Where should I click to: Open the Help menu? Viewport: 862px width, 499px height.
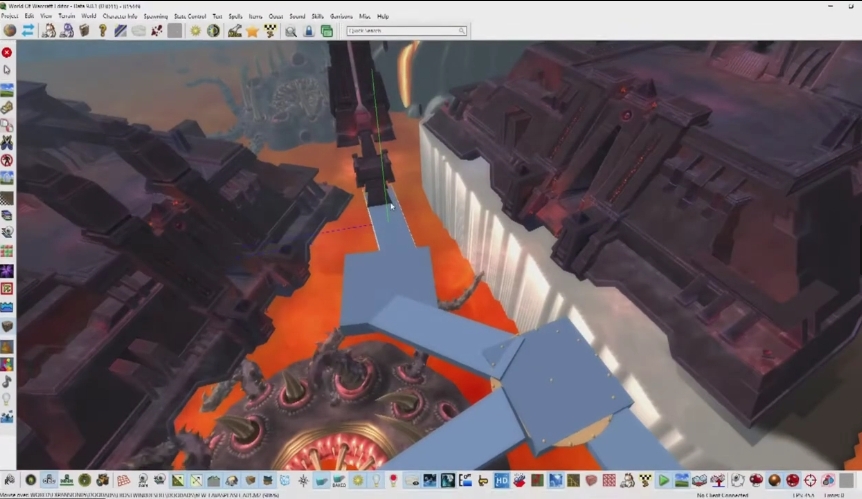click(x=383, y=16)
